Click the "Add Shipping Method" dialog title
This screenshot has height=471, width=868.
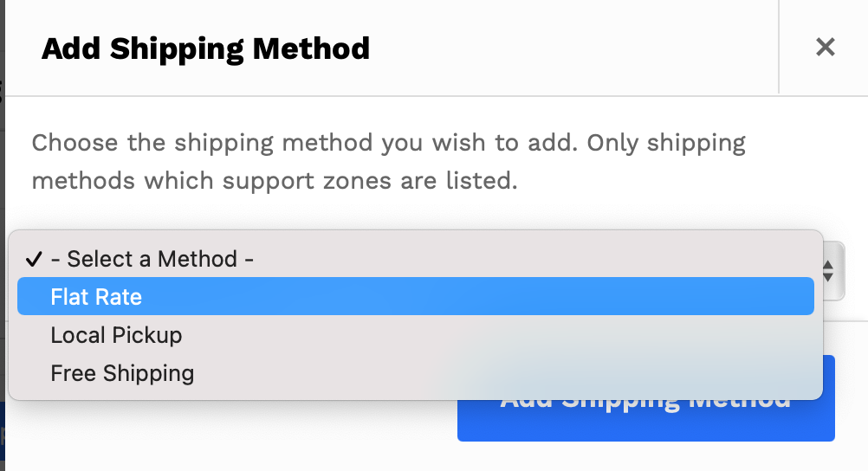click(205, 48)
